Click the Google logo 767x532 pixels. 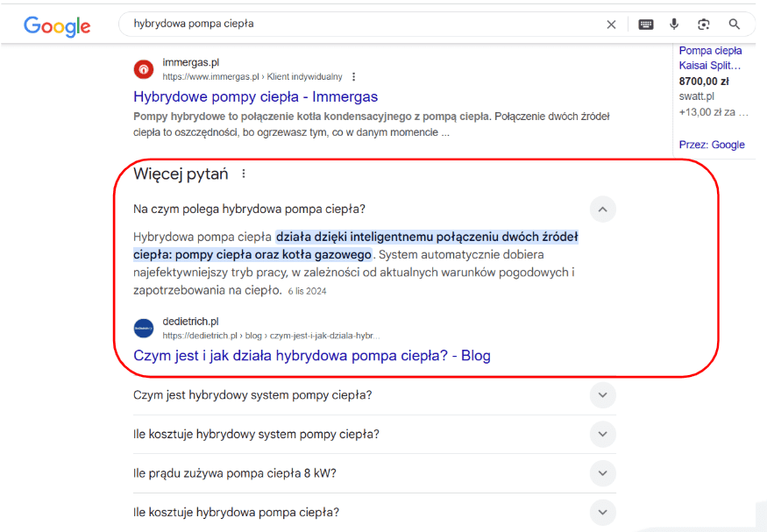pyautogui.click(x=57, y=25)
